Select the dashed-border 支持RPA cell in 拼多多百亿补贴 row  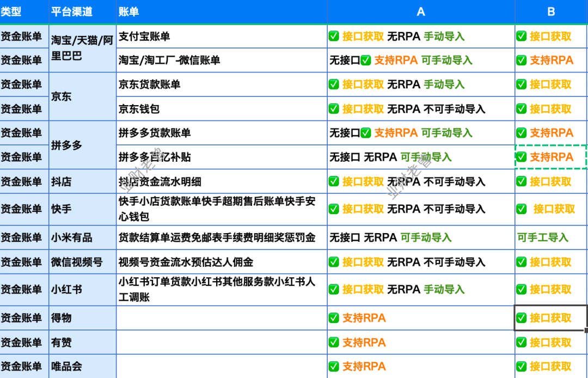tap(551, 157)
